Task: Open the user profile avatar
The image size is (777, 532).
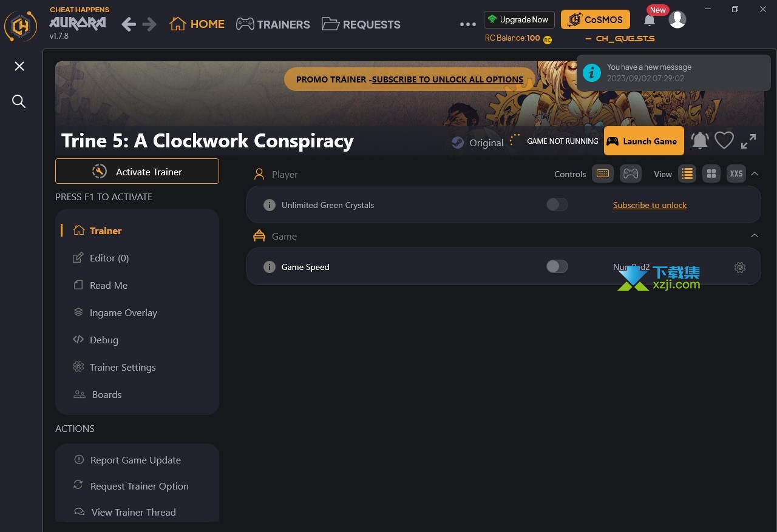Action: (x=677, y=19)
